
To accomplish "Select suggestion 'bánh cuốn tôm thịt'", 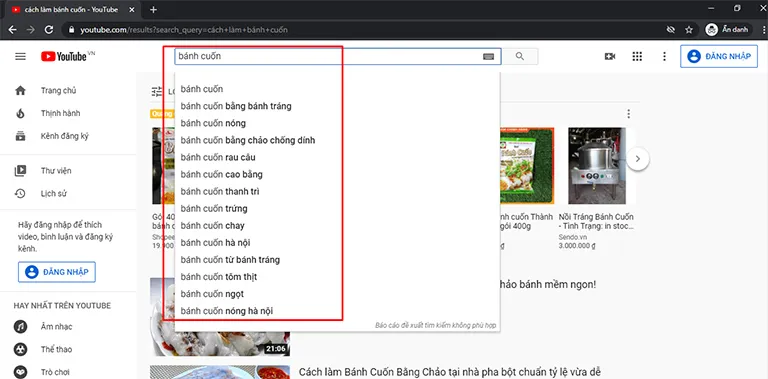I will [337, 277].
